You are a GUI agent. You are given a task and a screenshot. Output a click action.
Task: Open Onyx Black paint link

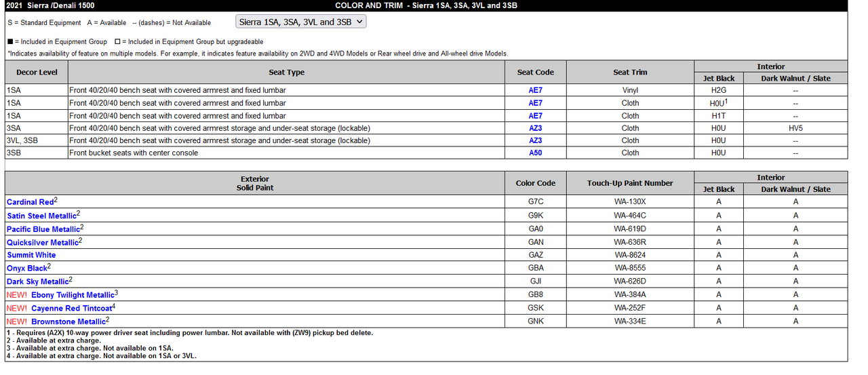coord(27,269)
